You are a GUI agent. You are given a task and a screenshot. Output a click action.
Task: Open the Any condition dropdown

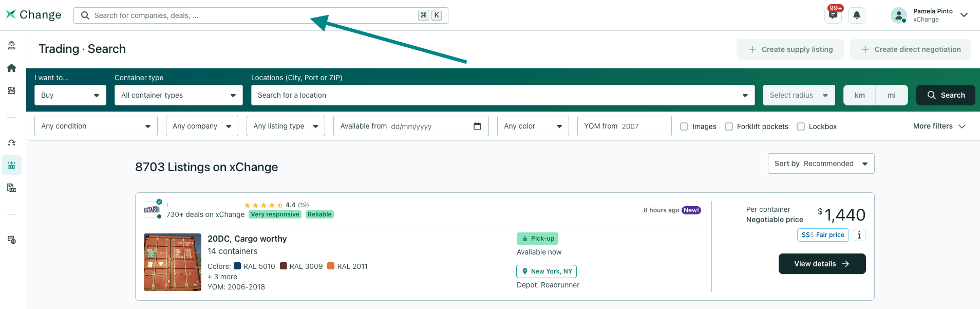click(x=96, y=126)
